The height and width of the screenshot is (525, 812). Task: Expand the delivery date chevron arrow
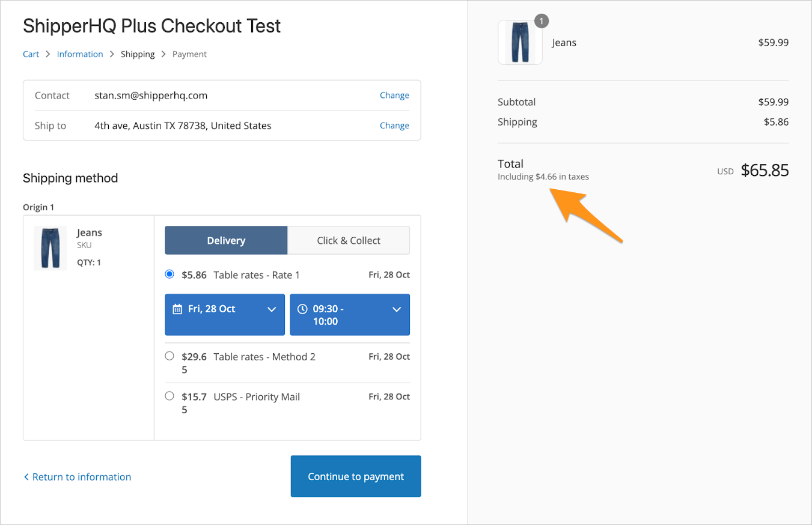coord(272,309)
